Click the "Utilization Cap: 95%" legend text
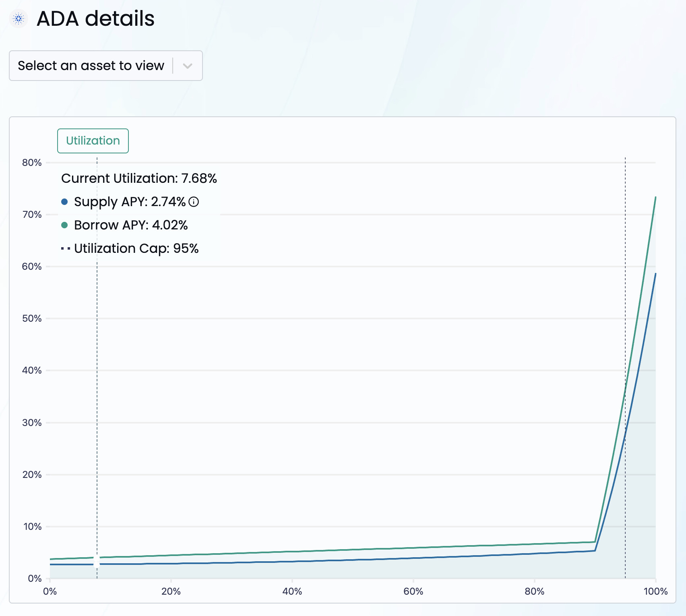This screenshot has height=616, width=686. pyautogui.click(x=136, y=248)
